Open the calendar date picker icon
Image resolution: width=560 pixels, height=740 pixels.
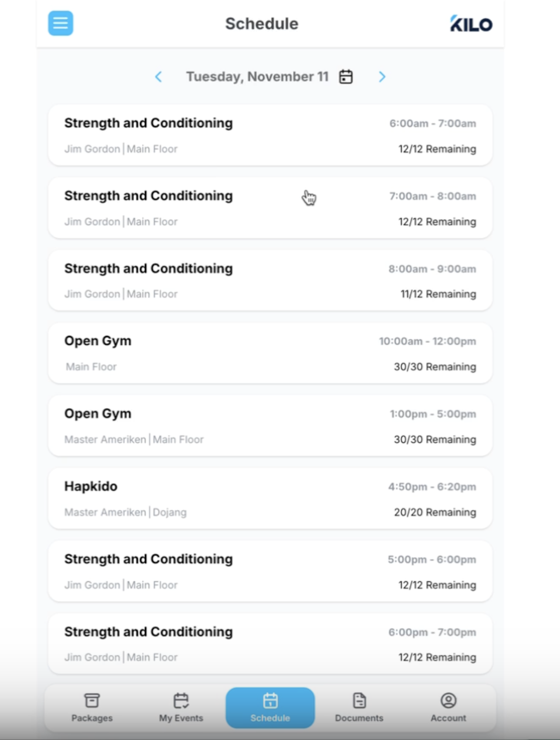[346, 77]
